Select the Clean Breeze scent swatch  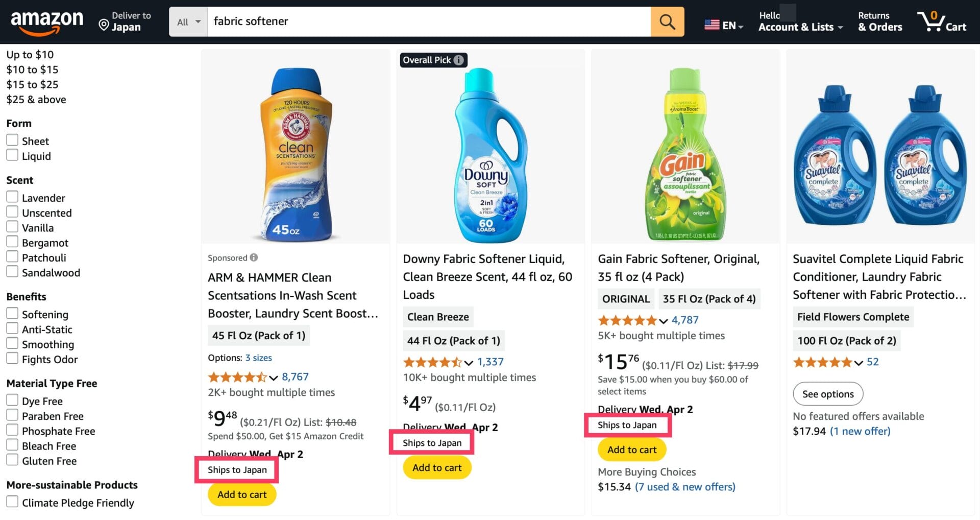(x=437, y=317)
